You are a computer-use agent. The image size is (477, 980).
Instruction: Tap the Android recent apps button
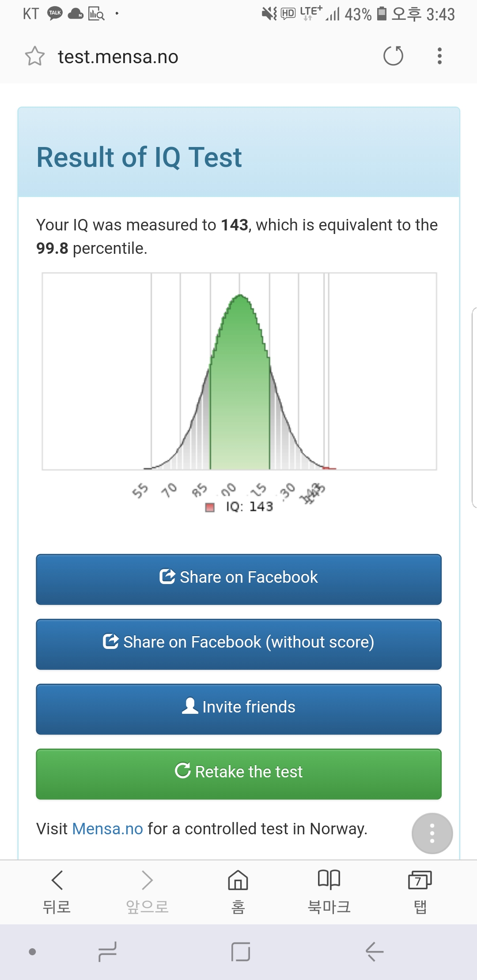(107, 951)
